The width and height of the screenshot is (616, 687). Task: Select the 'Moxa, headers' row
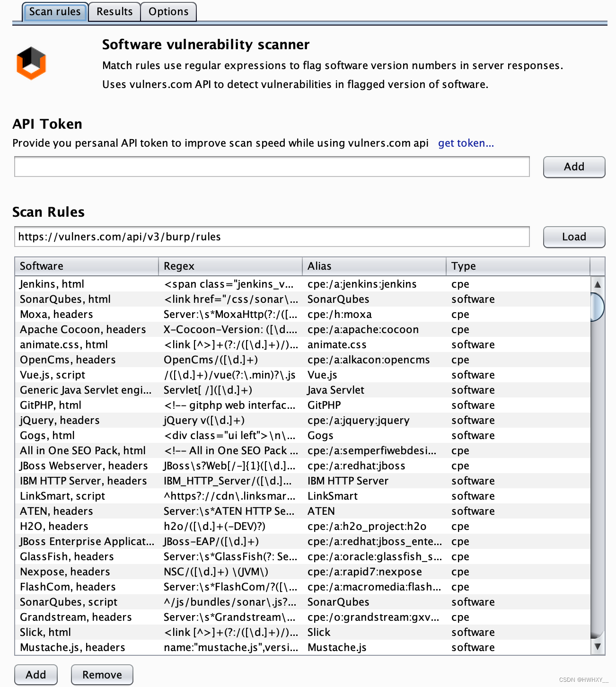303,314
